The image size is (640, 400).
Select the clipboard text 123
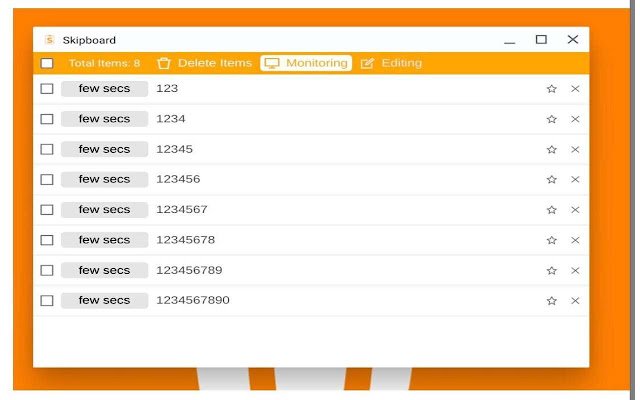coord(167,89)
